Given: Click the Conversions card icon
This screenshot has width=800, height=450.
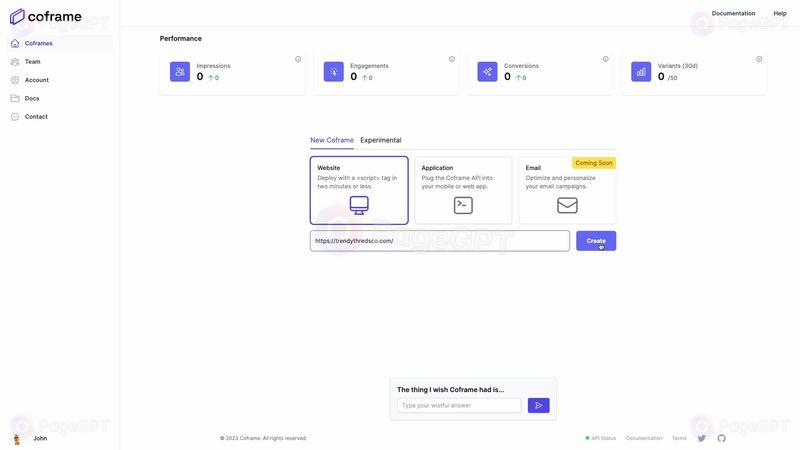Looking at the screenshot, I should point(487,72).
